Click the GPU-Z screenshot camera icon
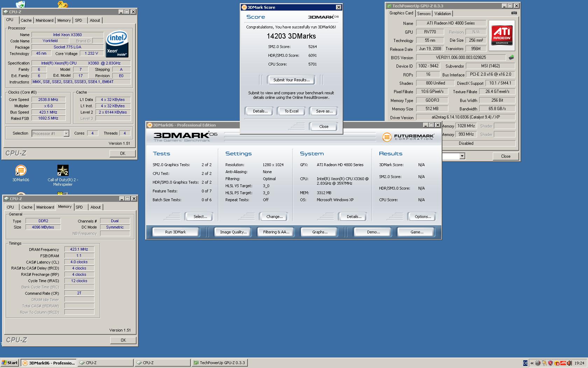 pos(513,13)
